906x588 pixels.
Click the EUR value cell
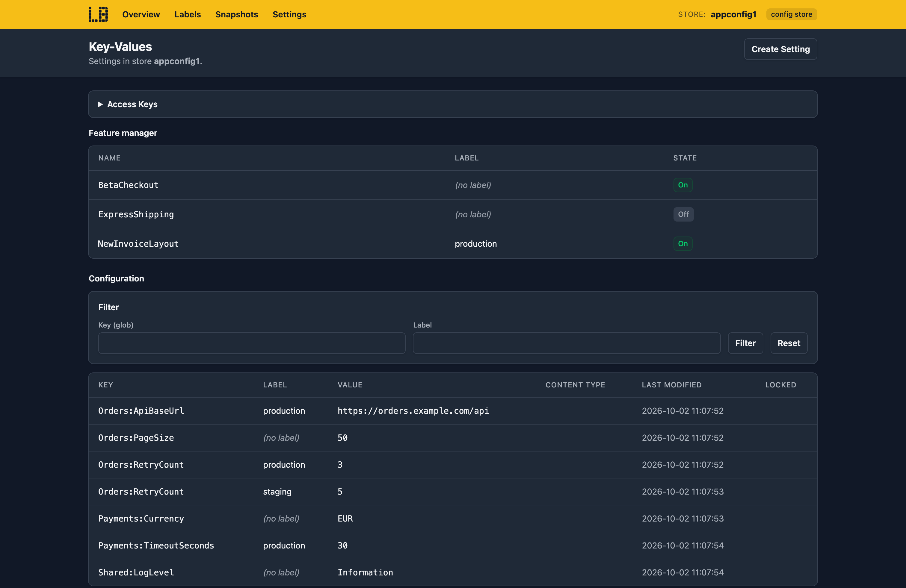click(345, 519)
